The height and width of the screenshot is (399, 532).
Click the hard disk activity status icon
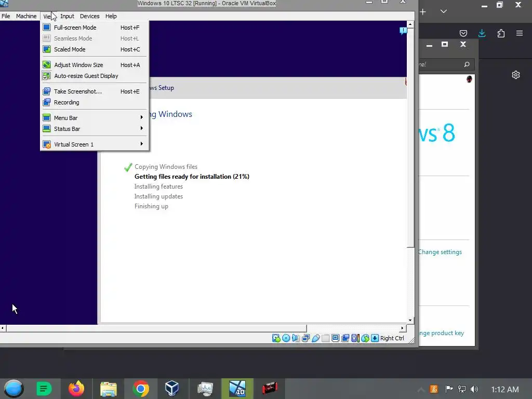(x=276, y=338)
